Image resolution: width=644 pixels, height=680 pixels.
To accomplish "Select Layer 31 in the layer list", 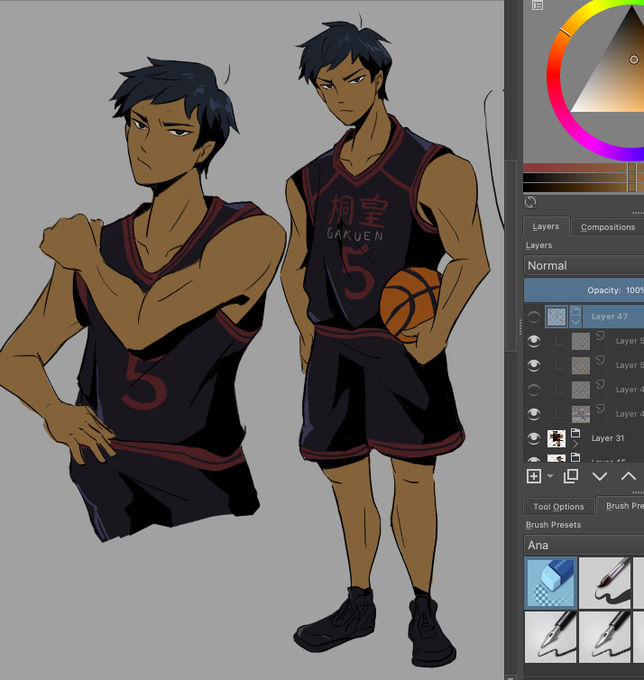I will click(x=608, y=438).
